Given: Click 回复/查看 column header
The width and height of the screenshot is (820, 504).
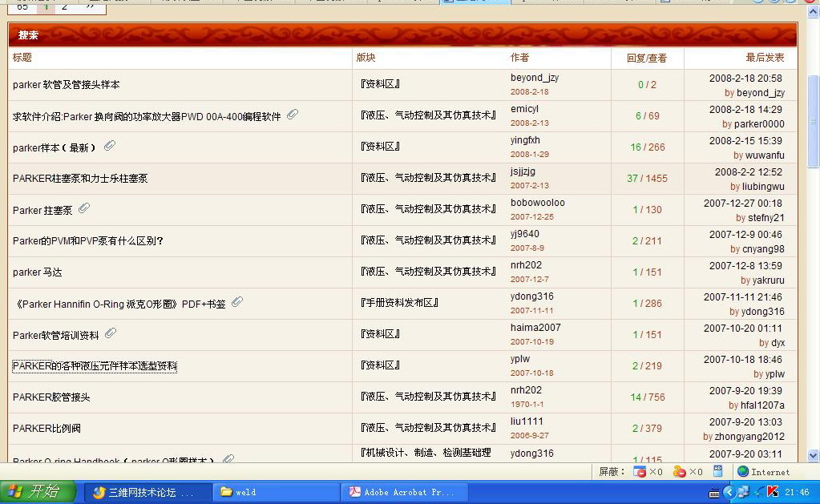Looking at the screenshot, I should pos(647,58).
